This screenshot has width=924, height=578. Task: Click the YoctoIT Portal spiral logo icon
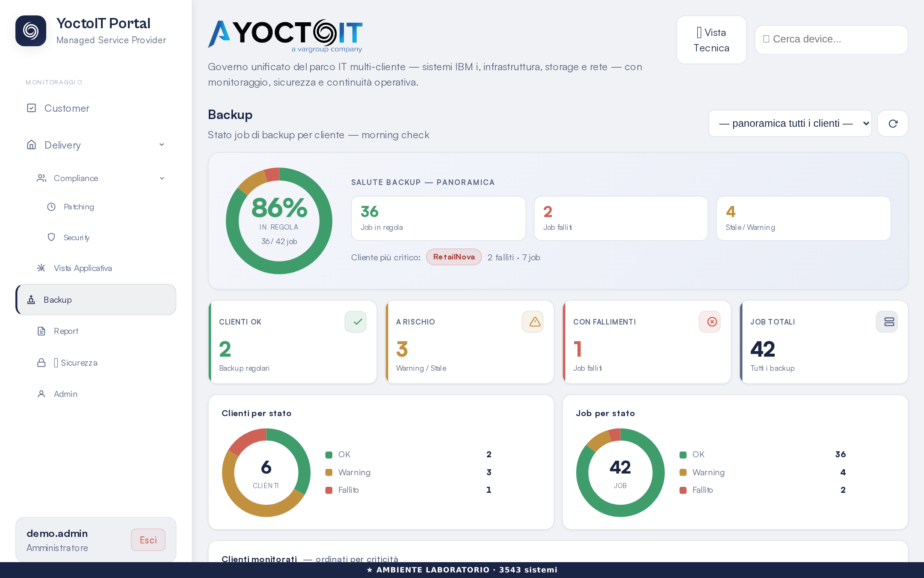coord(31,31)
